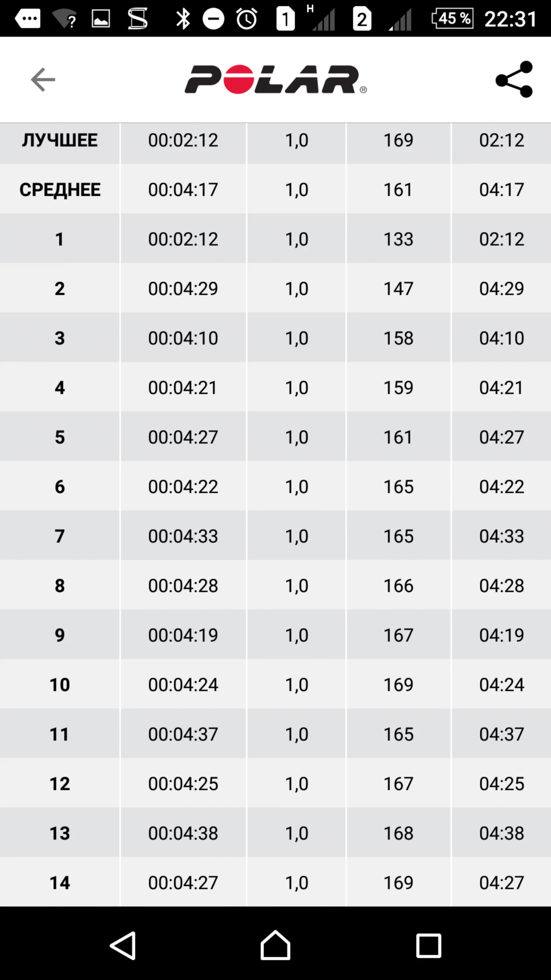551x980 pixels.
Task: Tap the image notification icon
Action: (x=101, y=19)
